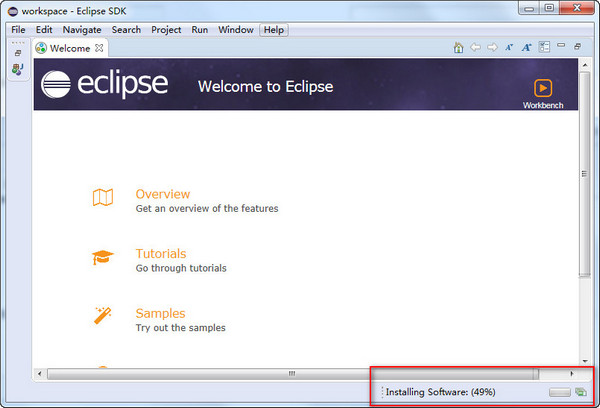Minimize the Welcome view
Screen dimensions: 600x408
click(561, 45)
